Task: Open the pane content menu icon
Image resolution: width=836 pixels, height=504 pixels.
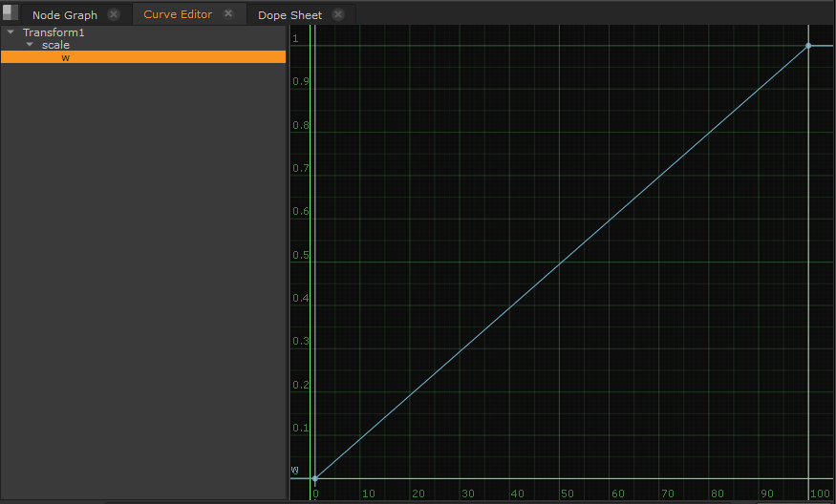Action: (11, 11)
